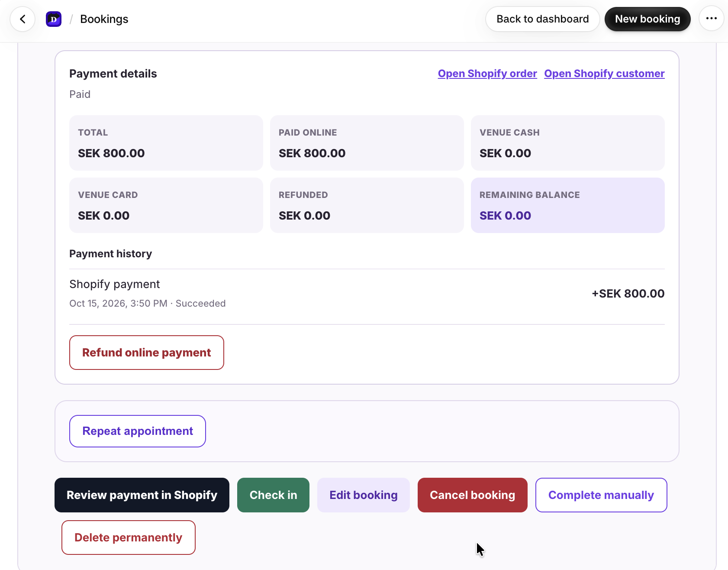Select the VENUE CASH amount card
The height and width of the screenshot is (570, 728).
[x=568, y=143]
